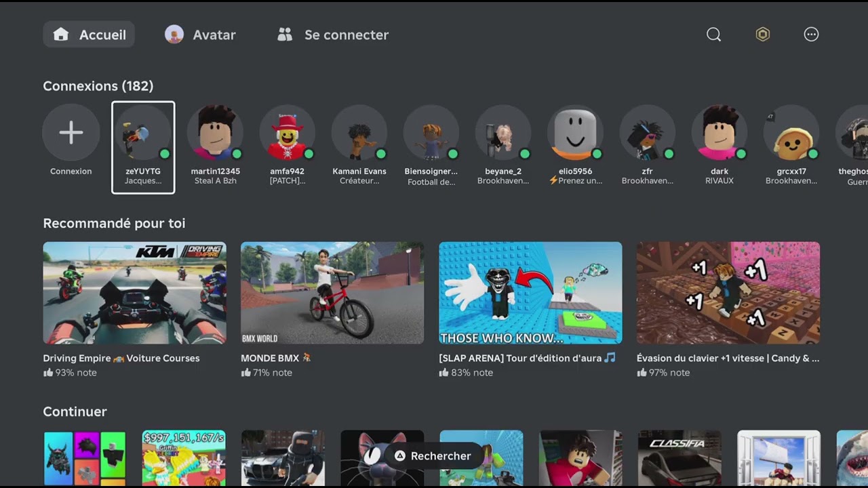The width and height of the screenshot is (868, 488).
Task: Select elio5956's avatar
Action: (575, 133)
